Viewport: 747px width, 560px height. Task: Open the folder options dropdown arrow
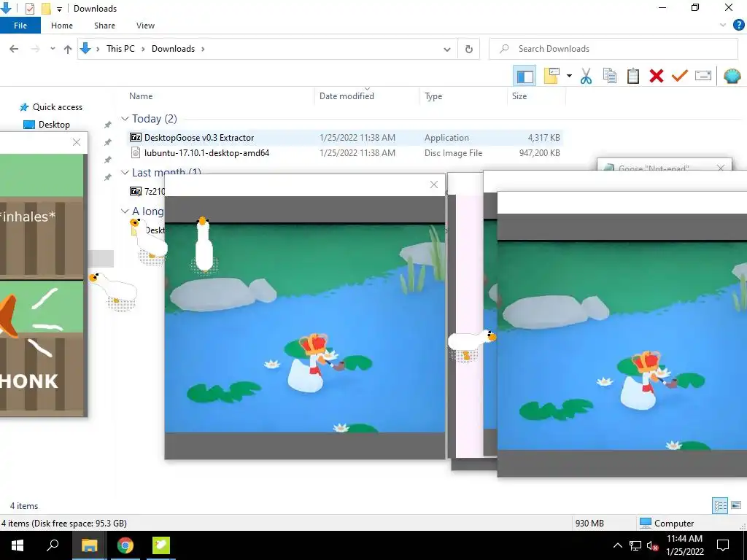569,76
